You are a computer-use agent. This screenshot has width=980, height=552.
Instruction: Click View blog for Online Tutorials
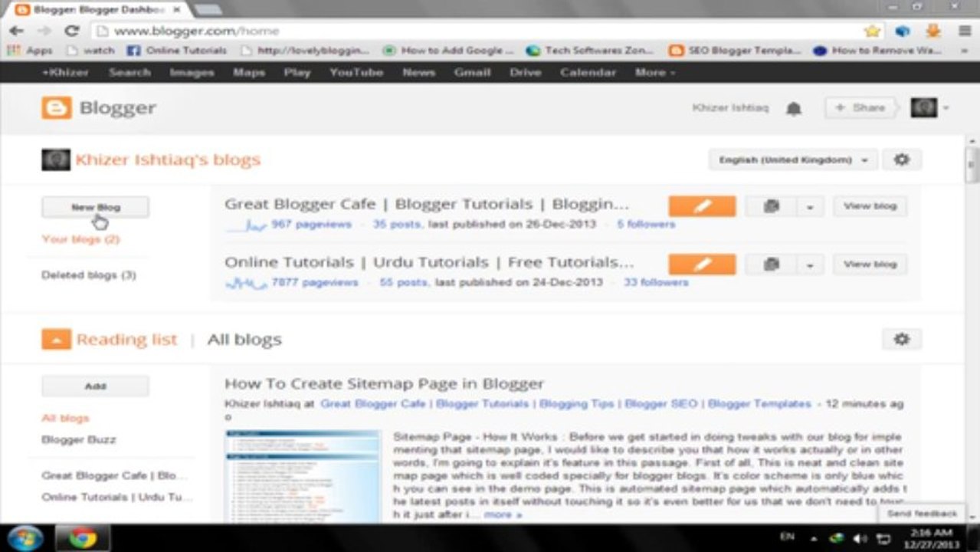pos(870,264)
